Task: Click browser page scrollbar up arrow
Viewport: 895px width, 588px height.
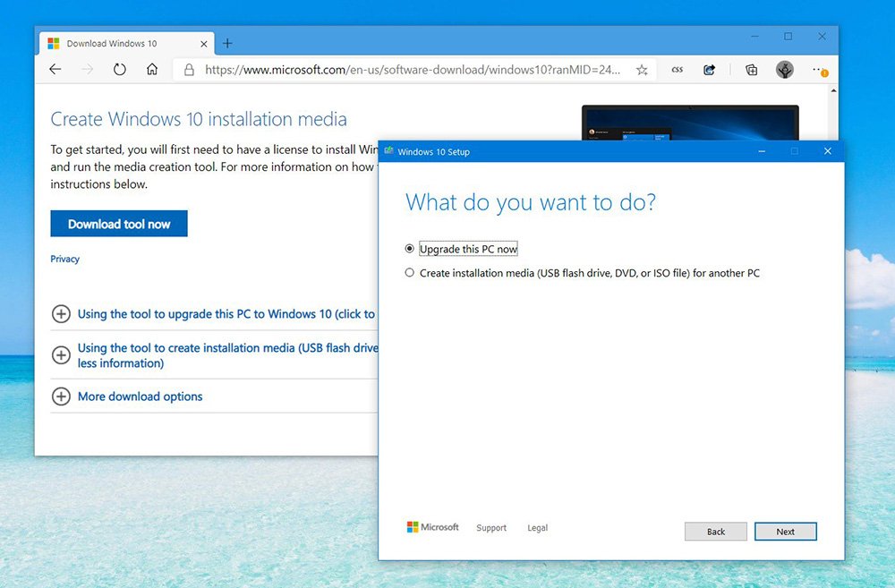Action: tap(833, 90)
